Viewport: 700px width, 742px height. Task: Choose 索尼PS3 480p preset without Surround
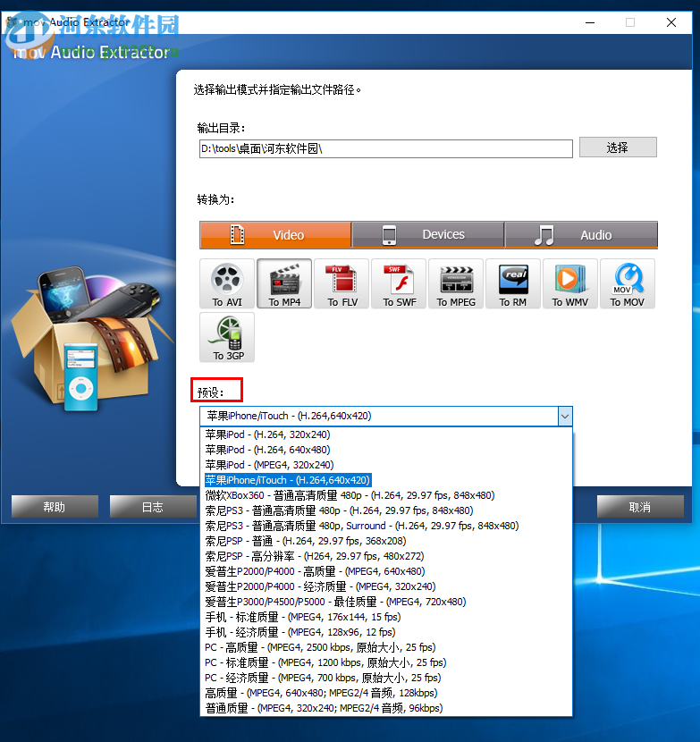[x=386, y=510]
